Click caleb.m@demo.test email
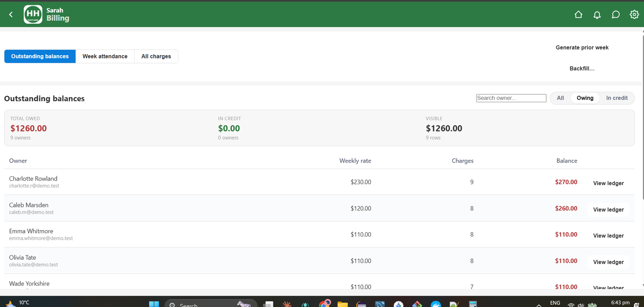Image resolution: width=644 pixels, height=307 pixels. [31, 212]
